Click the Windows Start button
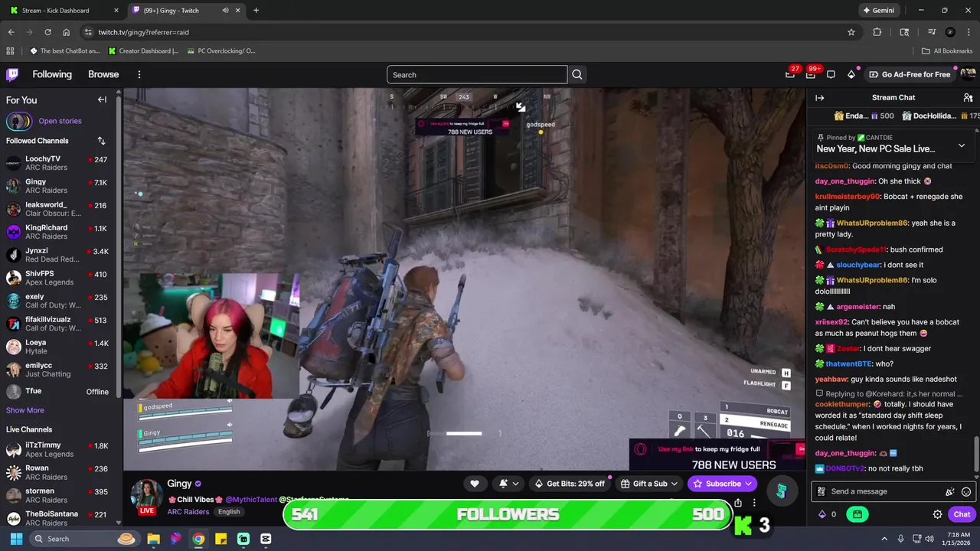 [x=16, y=539]
